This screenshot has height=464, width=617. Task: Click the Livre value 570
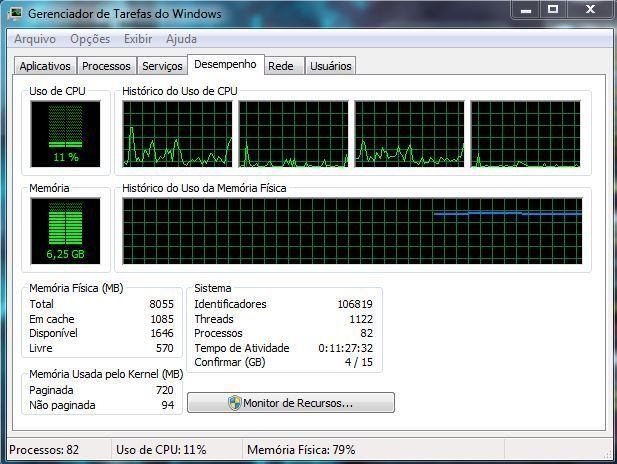pos(164,348)
